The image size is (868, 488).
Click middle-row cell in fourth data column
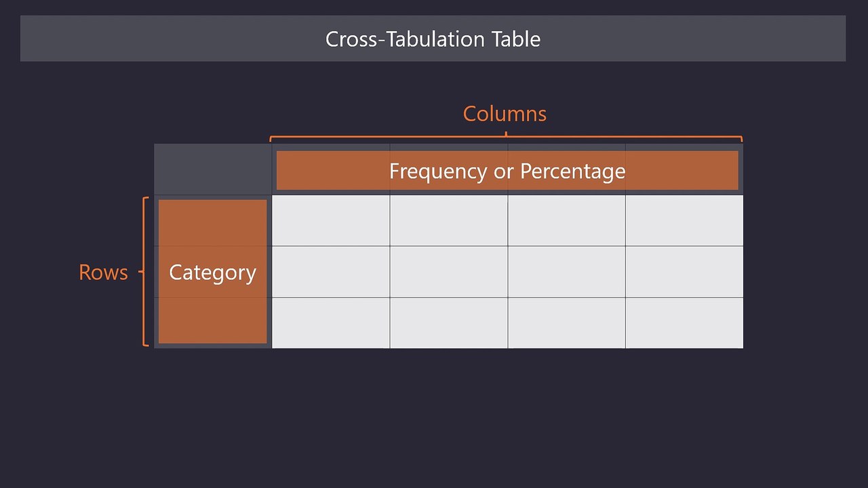(x=684, y=272)
